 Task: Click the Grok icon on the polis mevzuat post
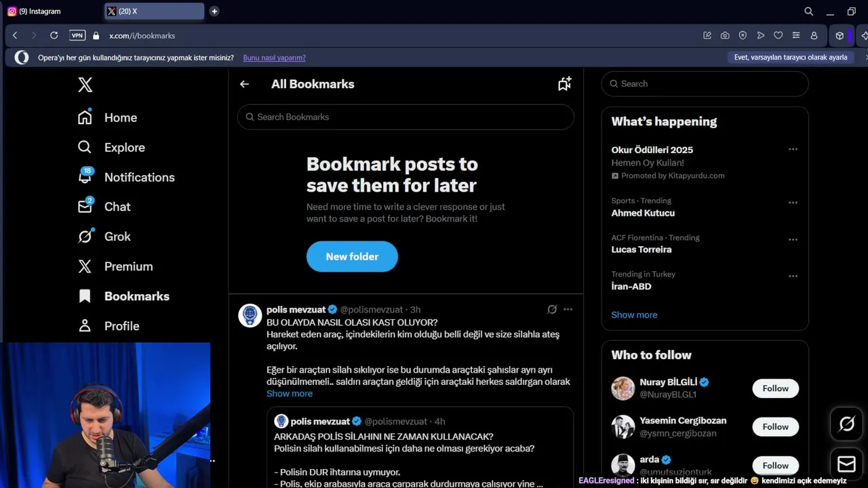point(552,310)
